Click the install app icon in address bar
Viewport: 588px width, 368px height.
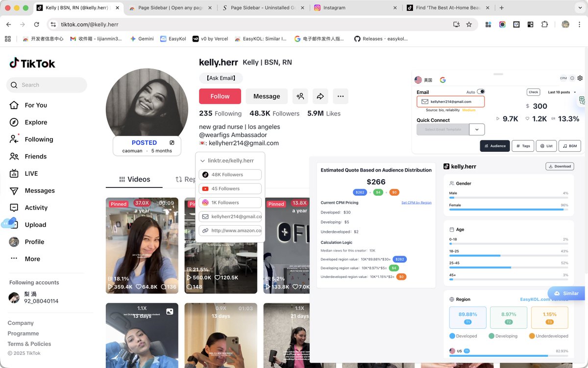point(457,24)
